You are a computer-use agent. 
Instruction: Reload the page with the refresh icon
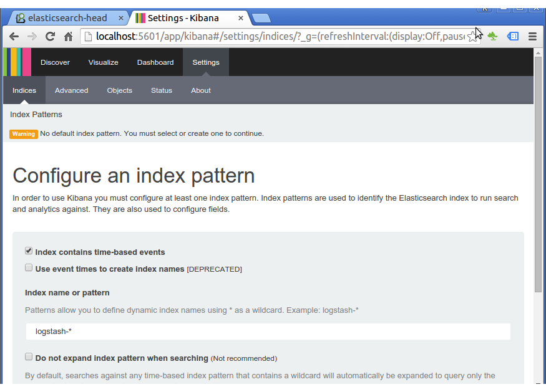point(50,37)
